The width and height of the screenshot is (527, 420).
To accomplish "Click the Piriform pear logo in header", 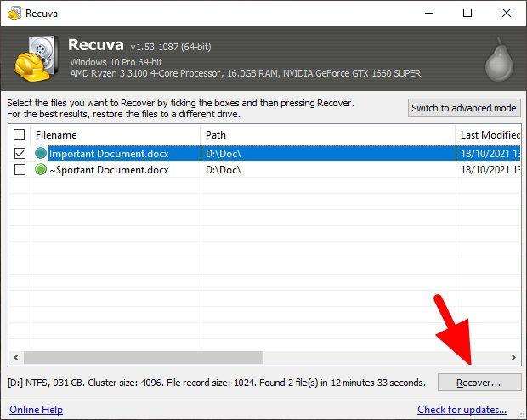I will pyautogui.click(x=500, y=60).
